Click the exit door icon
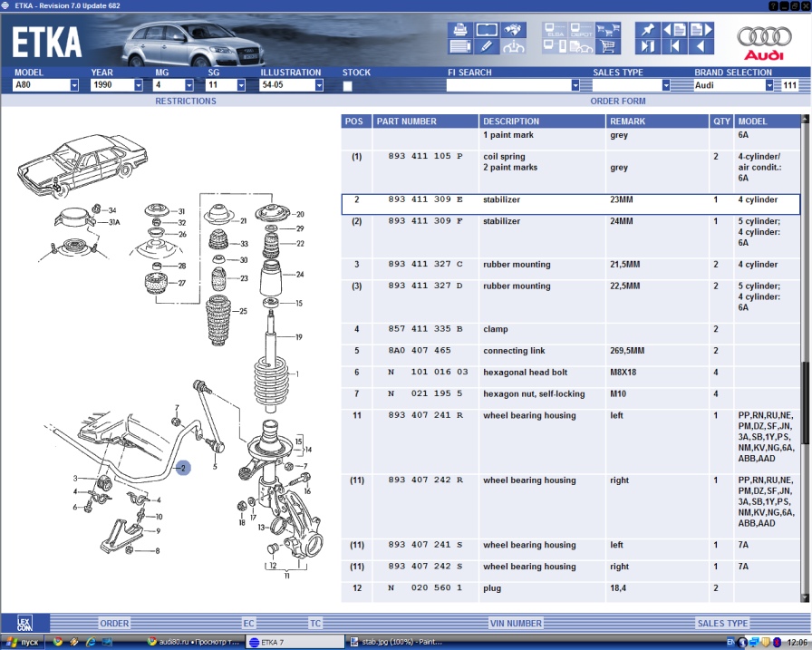The width and height of the screenshot is (812, 650). tap(648, 46)
